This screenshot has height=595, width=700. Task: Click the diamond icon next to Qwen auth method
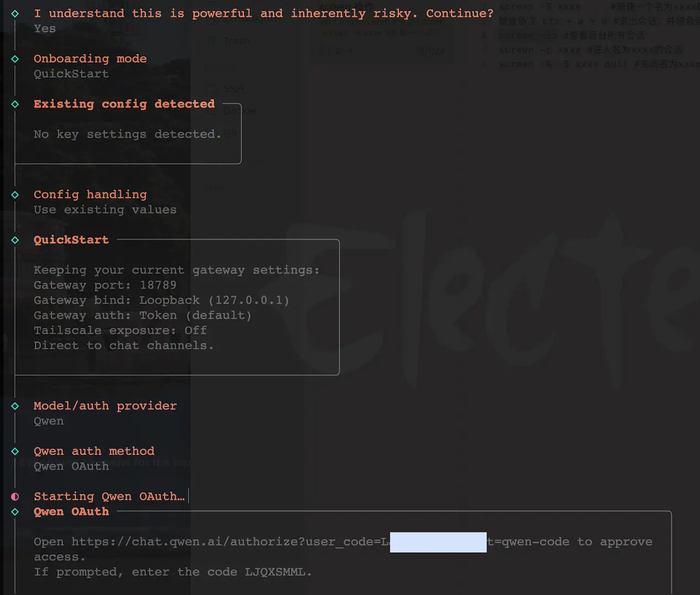15,451
